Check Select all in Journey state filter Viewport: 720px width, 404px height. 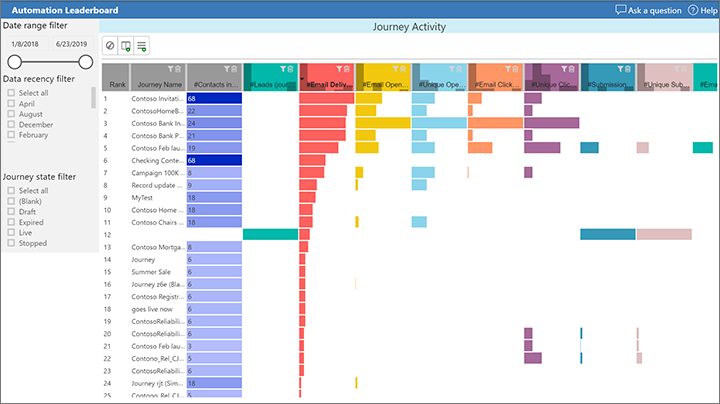tap(11, 190)
